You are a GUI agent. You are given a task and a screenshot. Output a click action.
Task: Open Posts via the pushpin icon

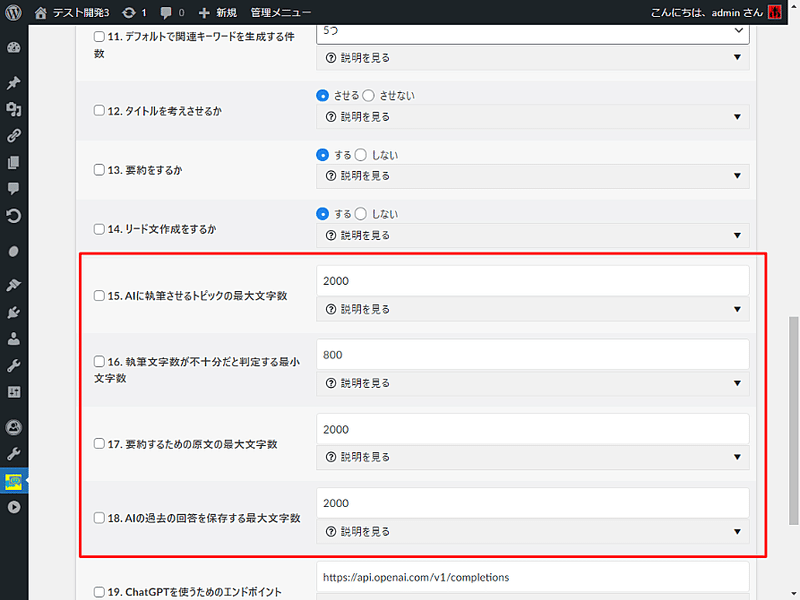[x=14, y=82]
